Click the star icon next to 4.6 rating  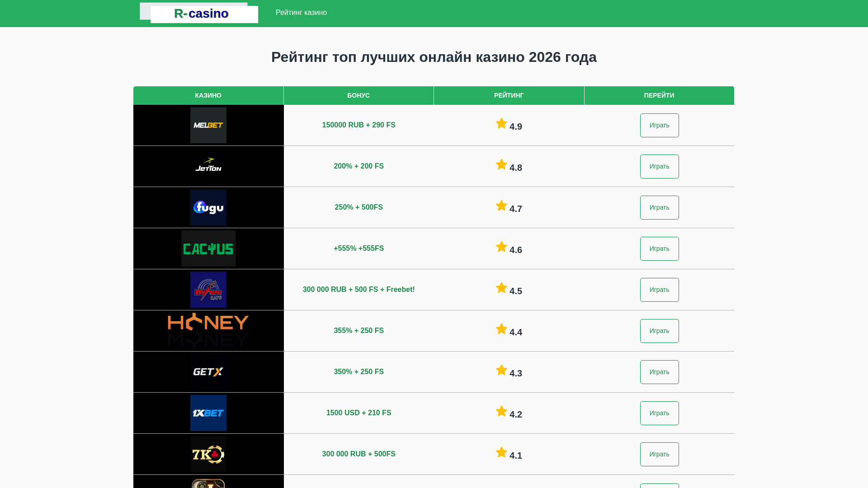click(x=501, y=247)
